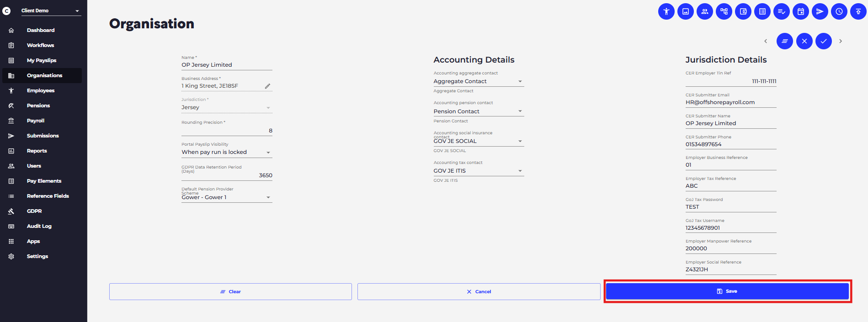This screenshot has height=322, width=868.
Task: Click the CER Submitter Email field
Action: [x=731, y=102]
